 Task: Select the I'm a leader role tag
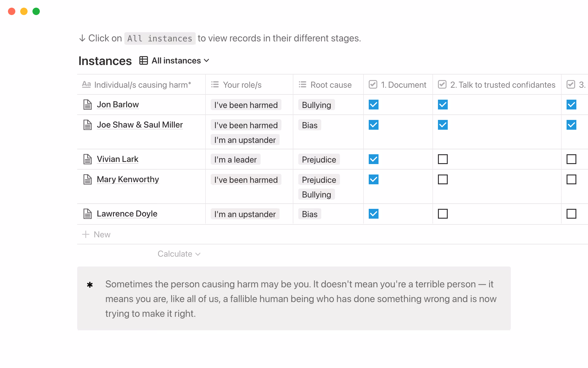tap(235, 159)
